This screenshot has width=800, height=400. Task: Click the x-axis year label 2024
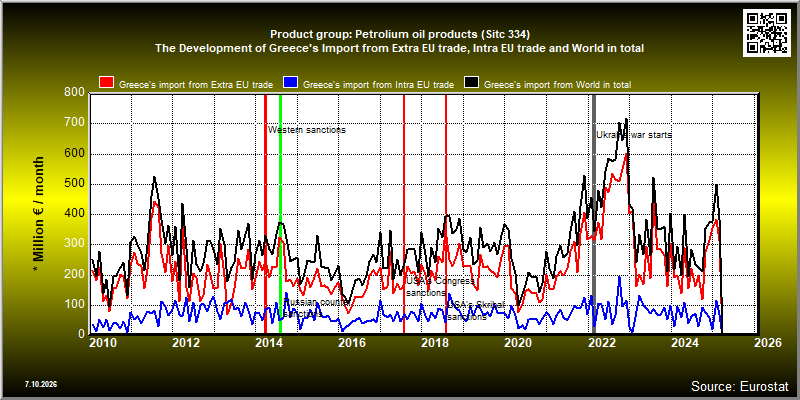[x=685, y=343]
